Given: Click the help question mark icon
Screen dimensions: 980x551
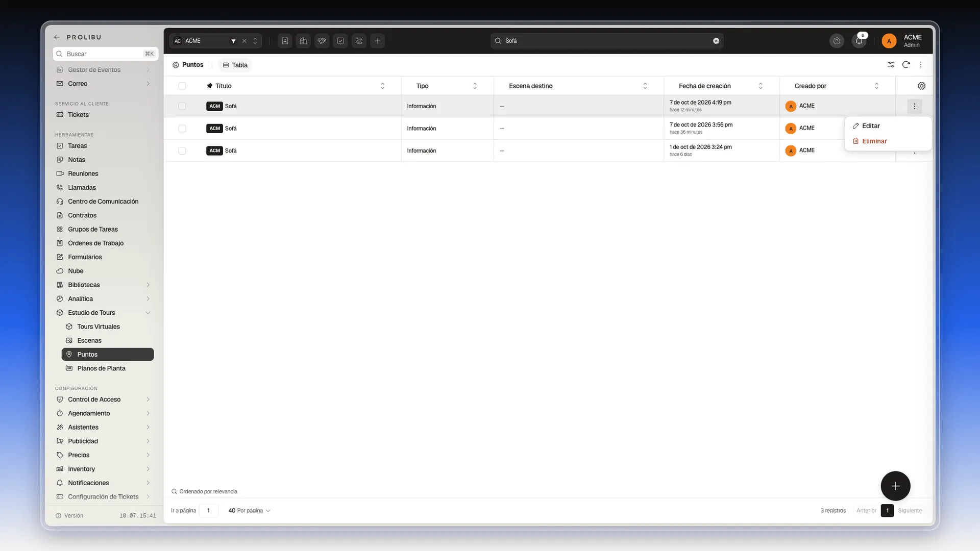Looking at the screenshot, I should click(837, 41).
